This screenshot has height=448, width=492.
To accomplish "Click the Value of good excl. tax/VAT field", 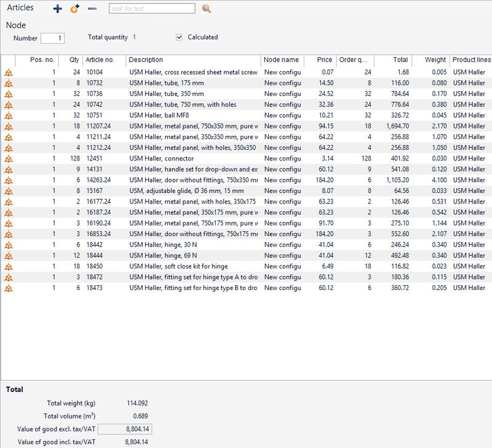I will (125, 429).
